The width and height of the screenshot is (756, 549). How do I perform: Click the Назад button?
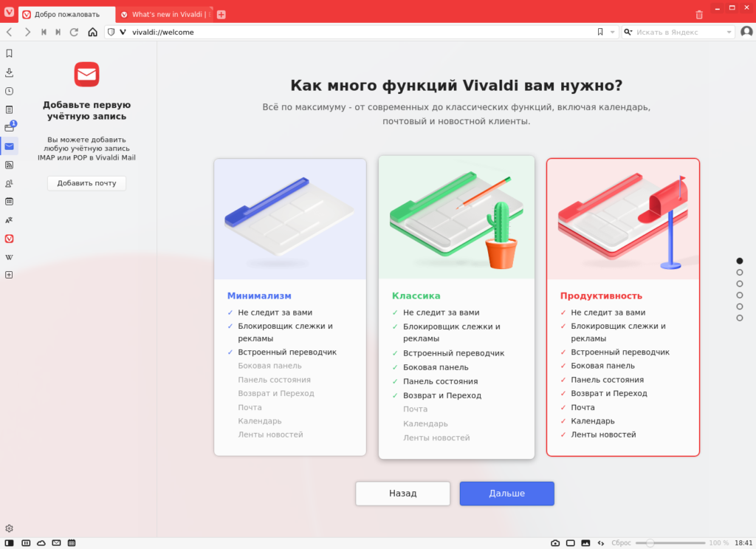(402, 493)
